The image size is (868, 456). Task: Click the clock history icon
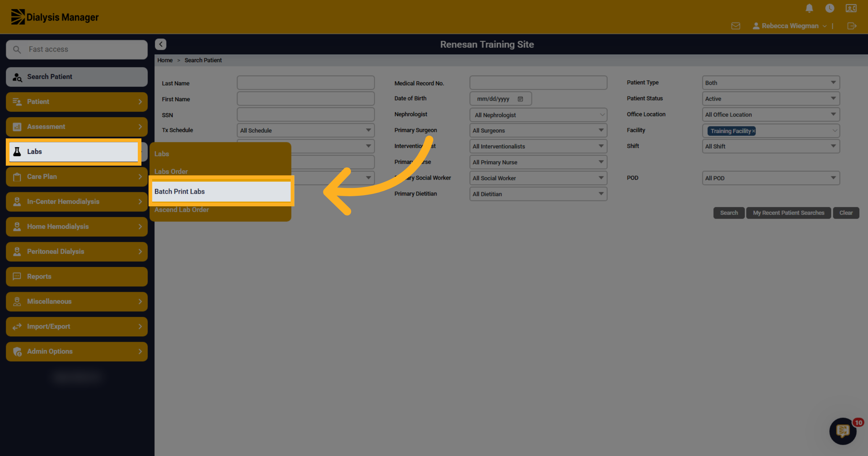pyautogui.click(x=830, y=8)
